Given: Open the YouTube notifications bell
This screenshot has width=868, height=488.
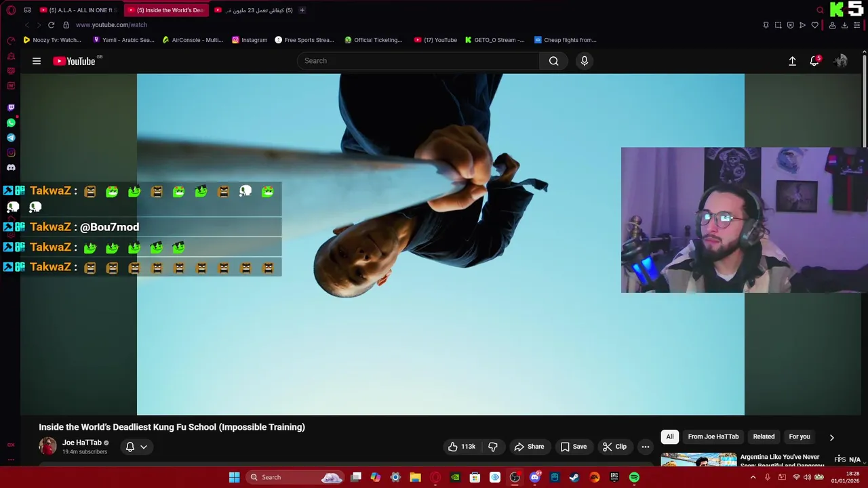Looking at the screenshot, I should coord(814,61).
